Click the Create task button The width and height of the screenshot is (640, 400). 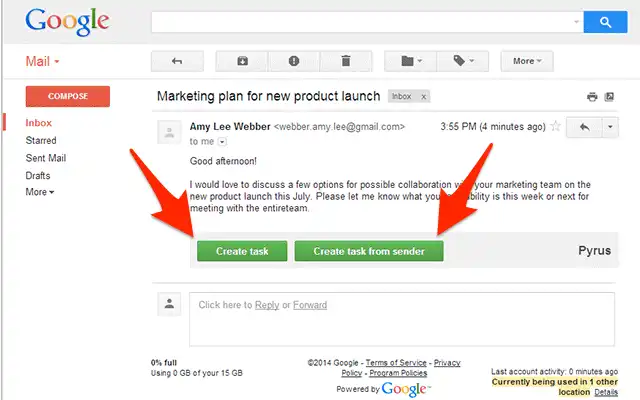click(242, 251)
